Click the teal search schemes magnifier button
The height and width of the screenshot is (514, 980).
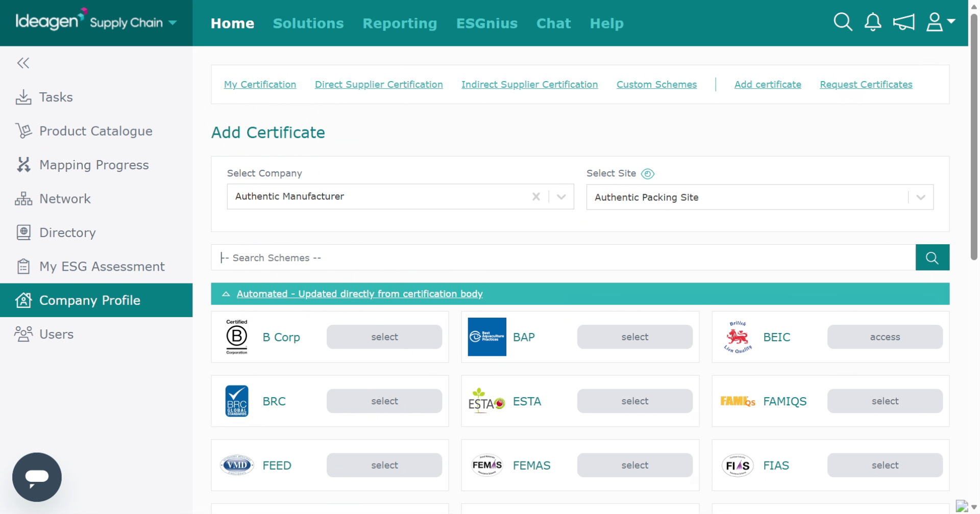click(x=932, y=258)
